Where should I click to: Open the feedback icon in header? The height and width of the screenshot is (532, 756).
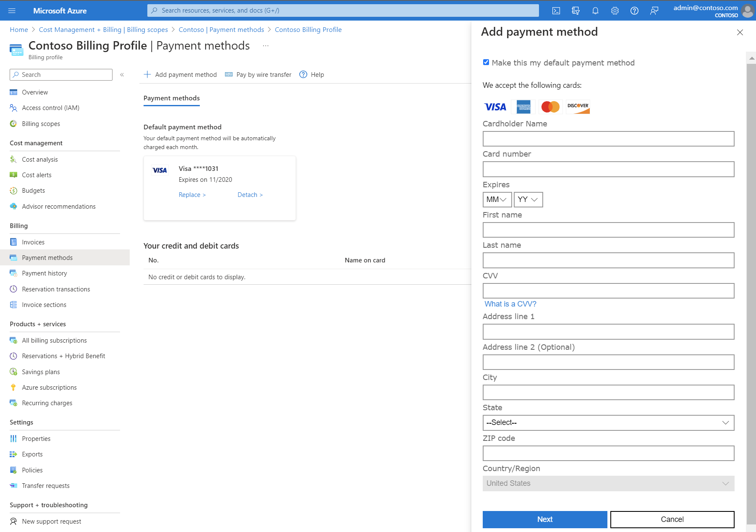pos(654,11)
